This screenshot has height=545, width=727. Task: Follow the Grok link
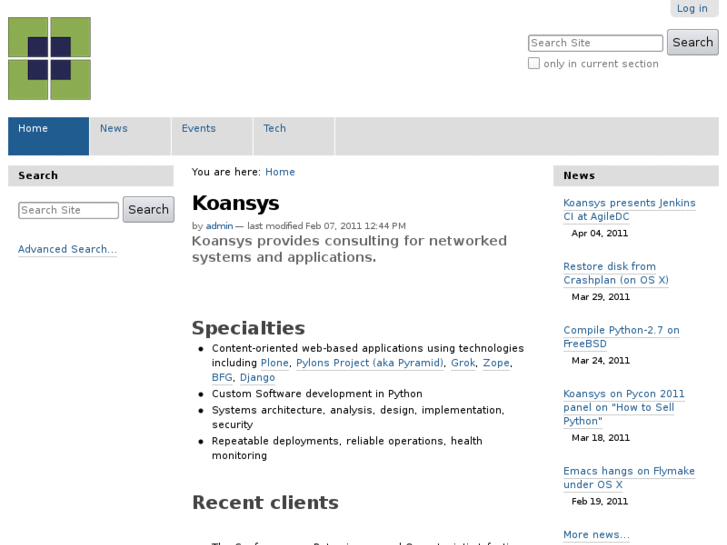pyautogui.click(x=463, y=363)
